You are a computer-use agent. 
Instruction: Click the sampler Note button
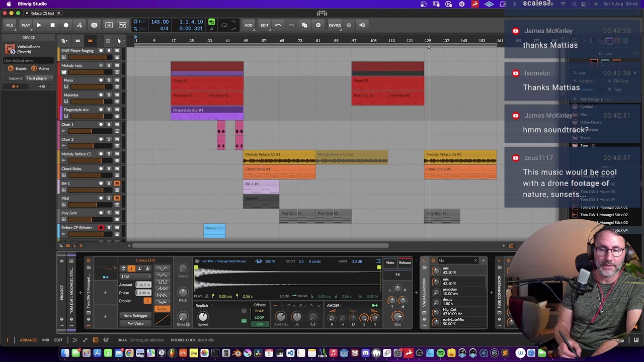point(390,262)
